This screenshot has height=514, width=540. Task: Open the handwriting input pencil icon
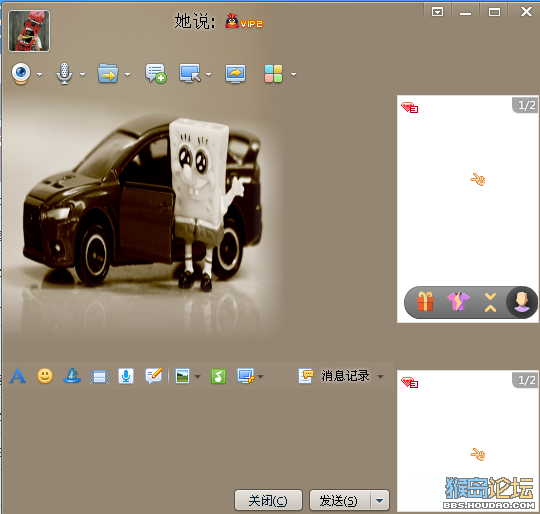click(154, 376)
